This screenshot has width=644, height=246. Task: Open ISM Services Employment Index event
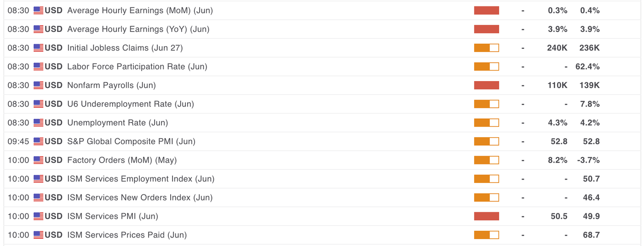click(141, 179)
